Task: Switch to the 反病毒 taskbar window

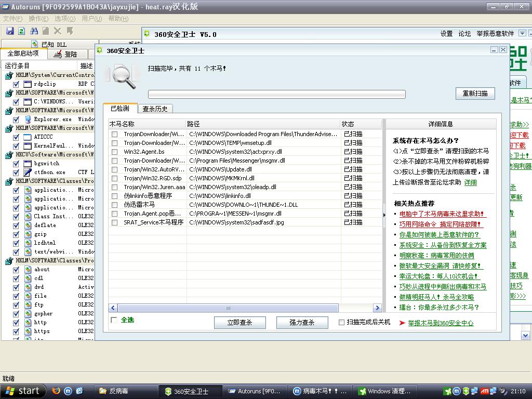Action: (126, 391)
